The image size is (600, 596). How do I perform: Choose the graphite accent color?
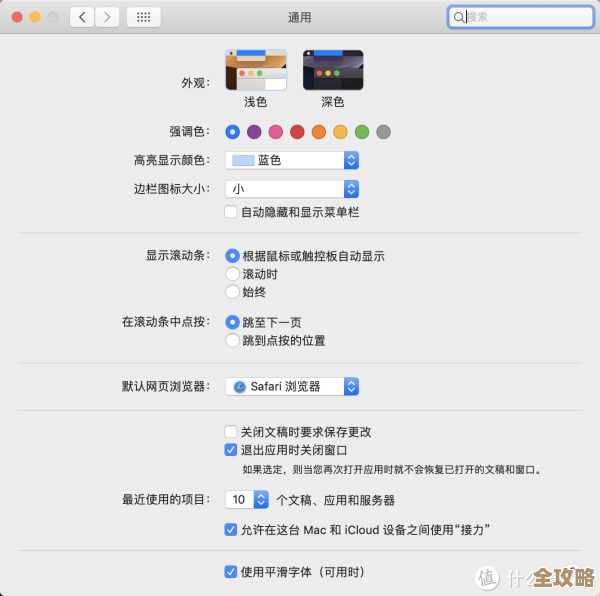pos(383,132)
